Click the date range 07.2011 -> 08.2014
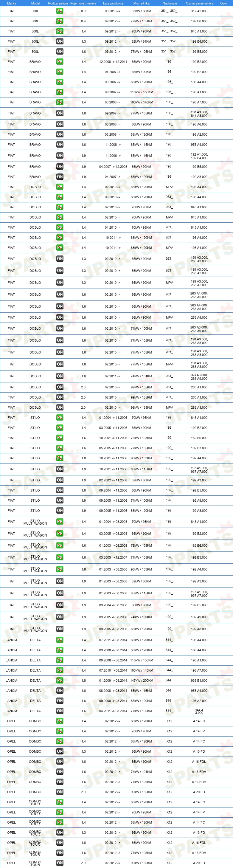This screenshot has width=233, height=868. pos(113,640)
